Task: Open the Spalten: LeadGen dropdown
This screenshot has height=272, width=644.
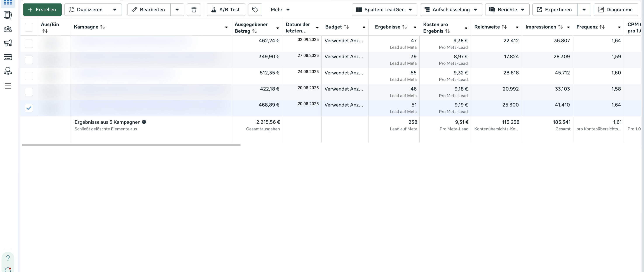Action: click(x=384, y=9)
